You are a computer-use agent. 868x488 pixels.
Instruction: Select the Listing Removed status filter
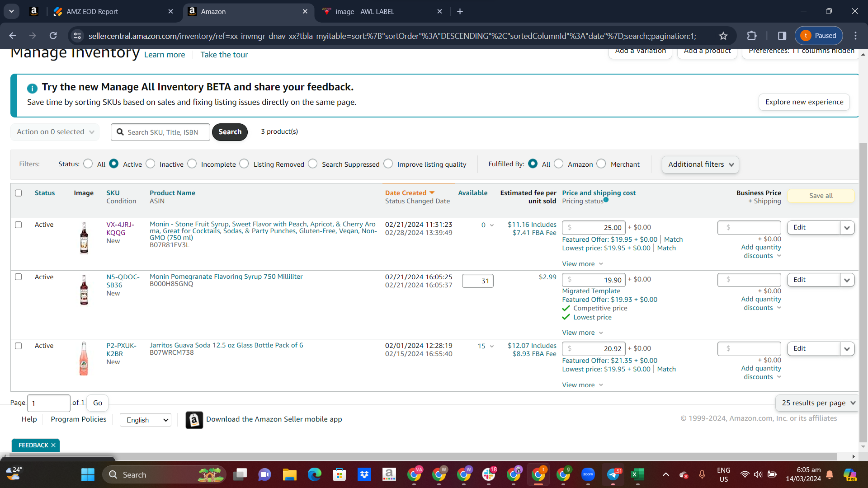(244, 164)
